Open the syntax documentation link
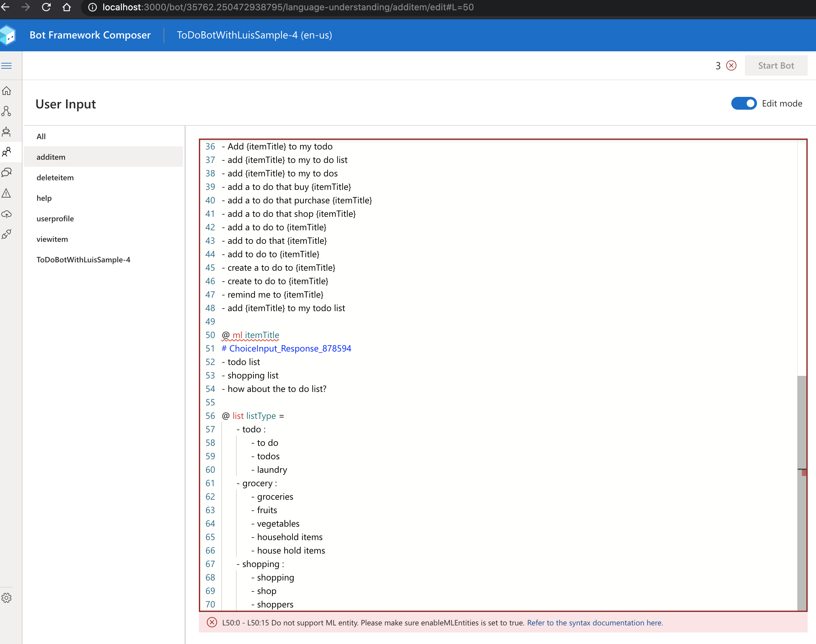Image resolution: width=816 pixels, height=644 pixels. coord(595,623)
